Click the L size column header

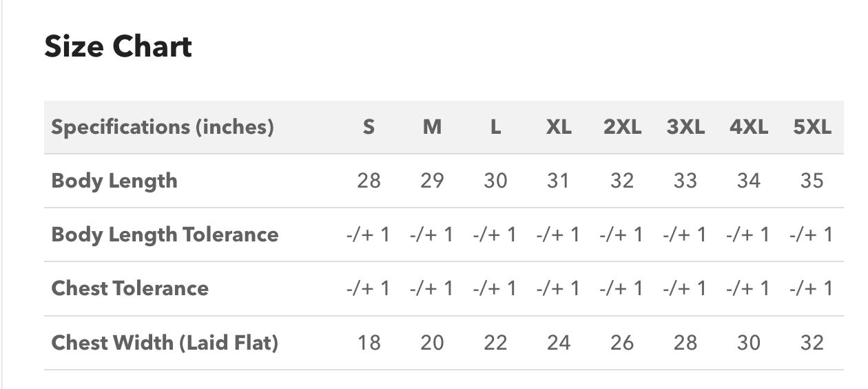pyautogui.click(x=495, y=127)
